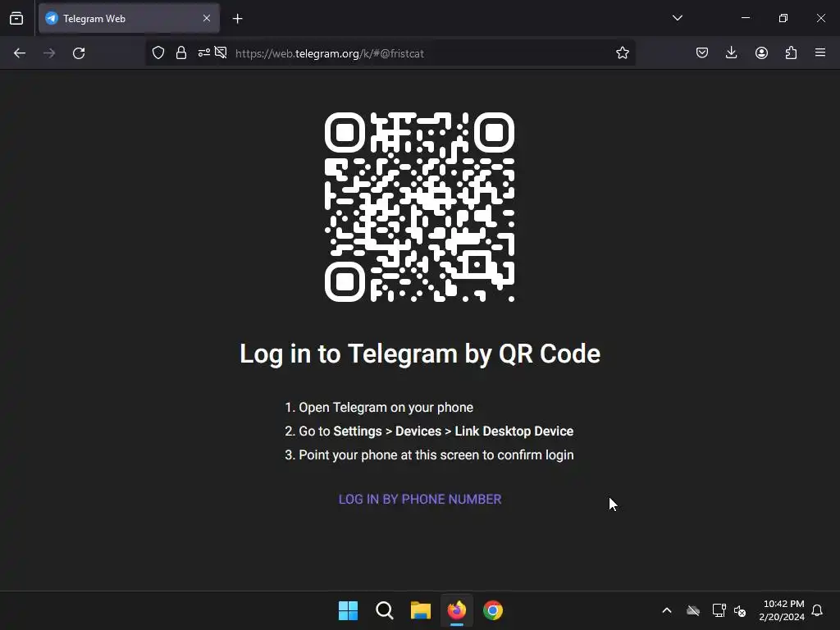
Task: Open network status tray icon
Action: pos(719,610)
